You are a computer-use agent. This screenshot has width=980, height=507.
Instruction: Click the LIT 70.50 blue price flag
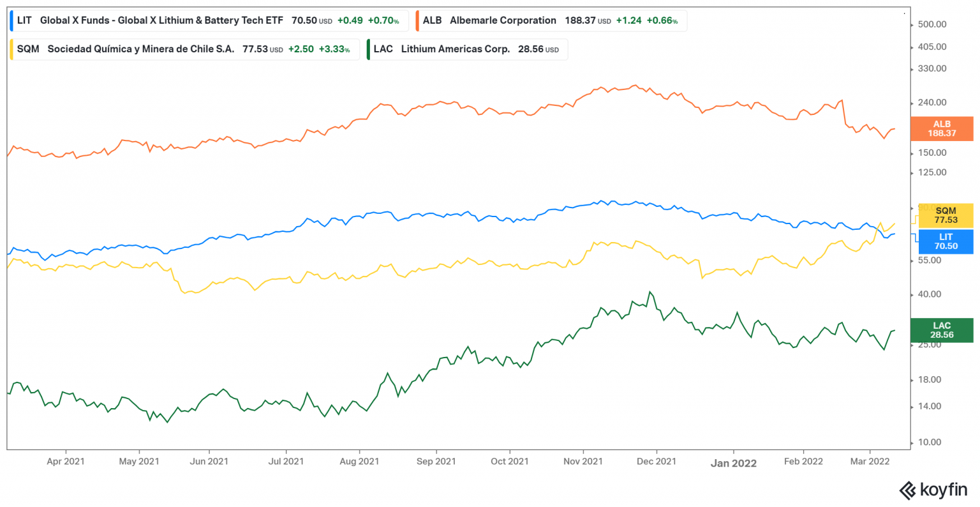[946, 241]
